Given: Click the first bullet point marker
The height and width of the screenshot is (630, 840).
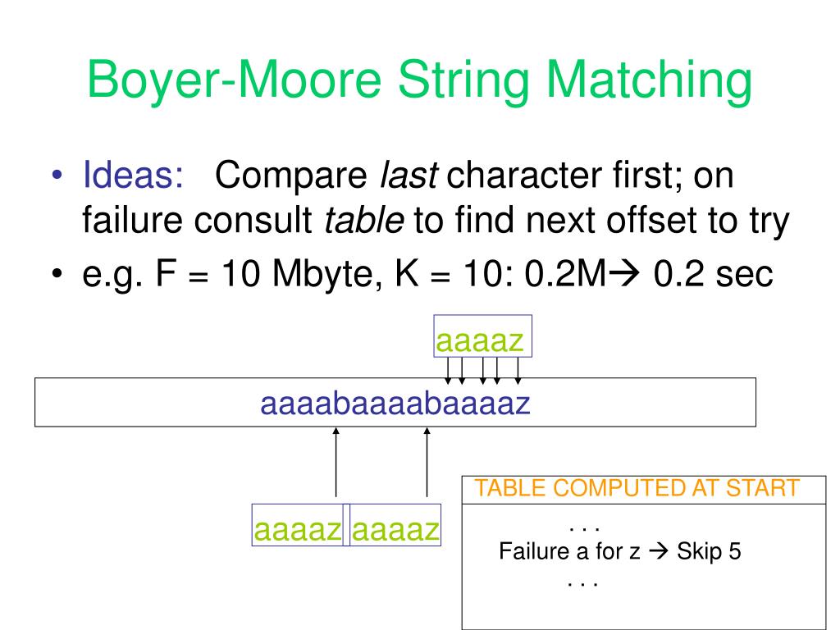Looking at the screenshot, I should (57, 176).
